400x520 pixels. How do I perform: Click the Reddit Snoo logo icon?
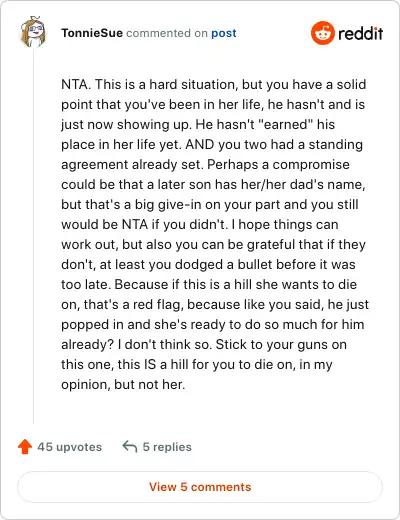pyautogui.click(x=322, y=33)
